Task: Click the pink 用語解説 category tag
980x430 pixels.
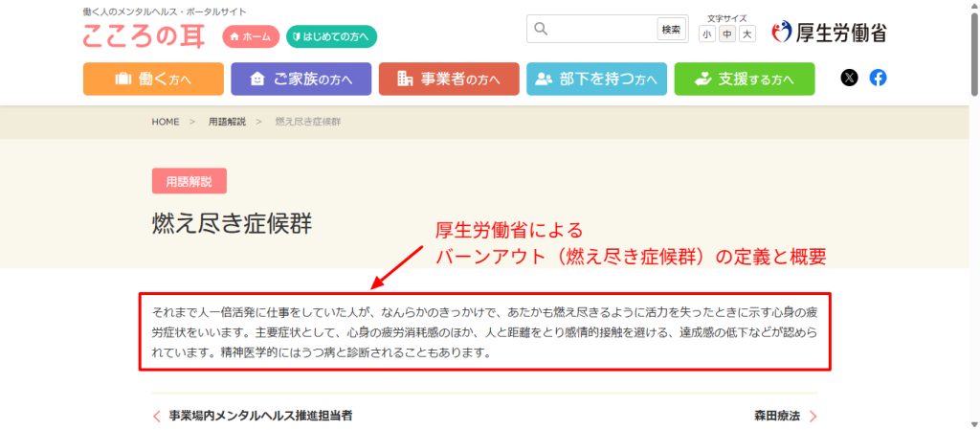Action: [x=189, y=181]
